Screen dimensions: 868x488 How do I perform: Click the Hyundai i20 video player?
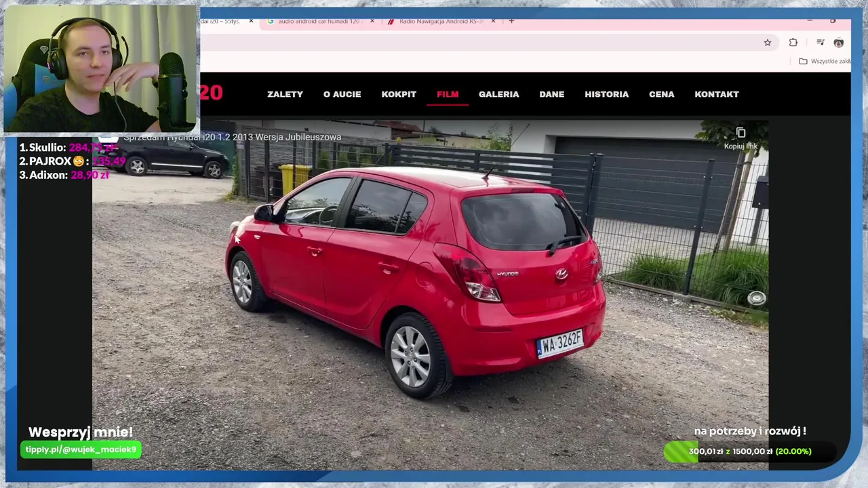click(430, 295)
